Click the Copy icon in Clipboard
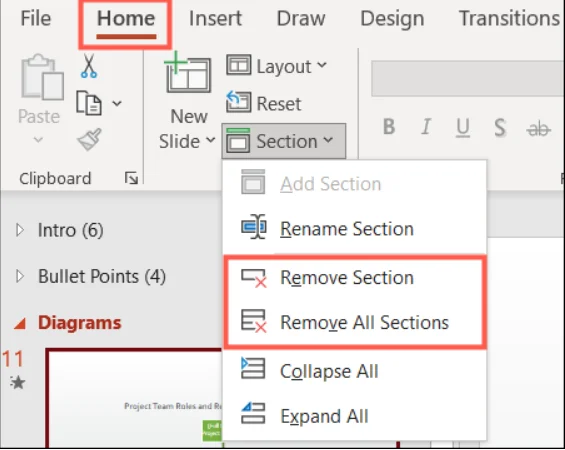Screen dimensions: 565x450 pyautogui.click(x=89, y=103)
